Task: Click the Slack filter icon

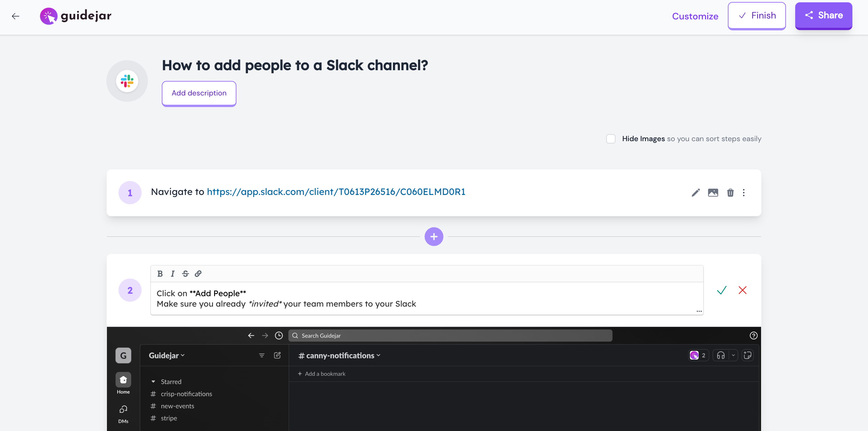Action: 261,356
